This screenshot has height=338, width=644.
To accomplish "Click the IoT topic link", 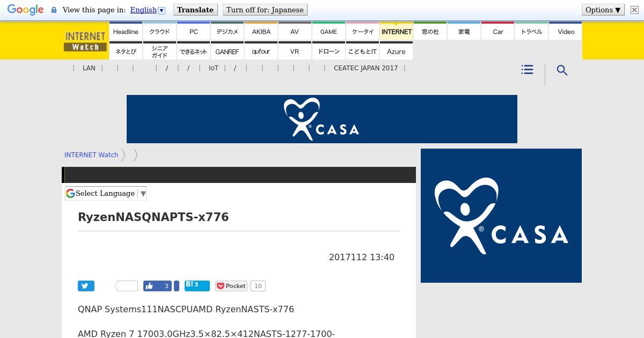I will coord(214,68).
